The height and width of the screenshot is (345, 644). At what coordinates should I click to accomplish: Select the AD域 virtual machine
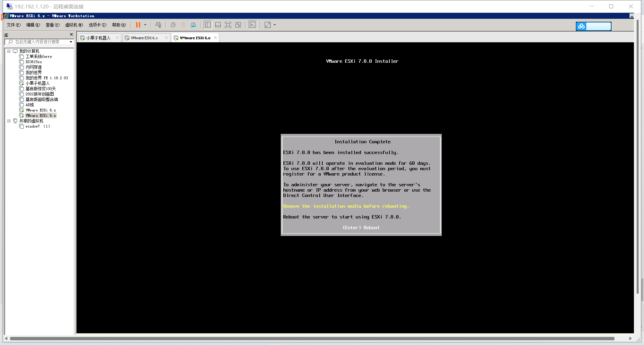pos(30,105)
